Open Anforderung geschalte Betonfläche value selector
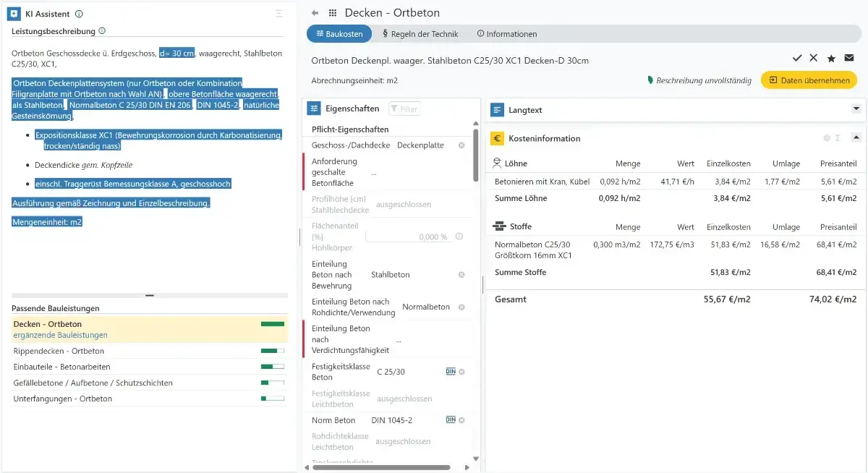The image size is (868, 473). 374,173
